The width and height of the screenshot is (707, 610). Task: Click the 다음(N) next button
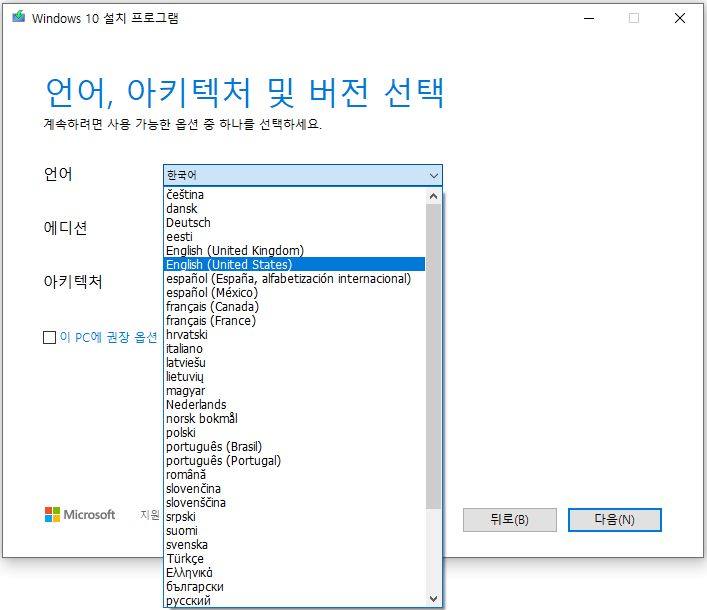[615, 520]
